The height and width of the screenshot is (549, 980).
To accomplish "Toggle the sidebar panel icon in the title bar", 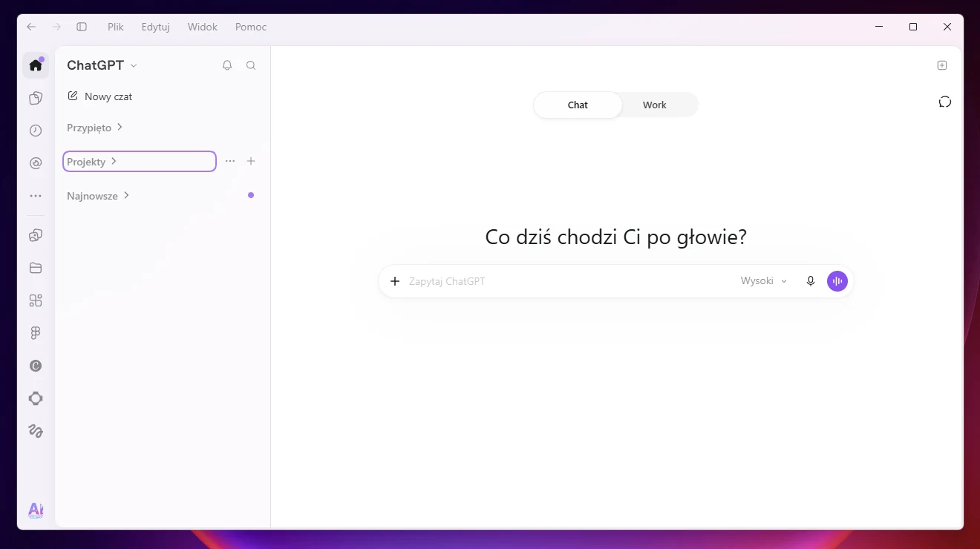I will tap(82, 27).
